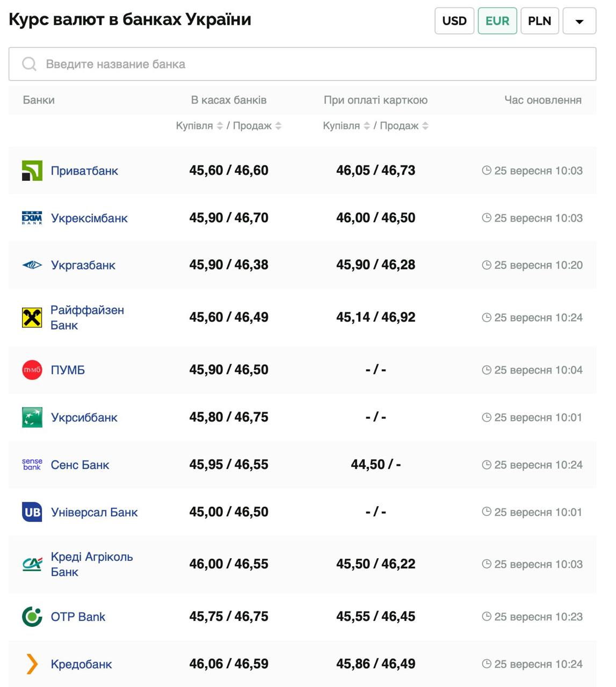The image size is (616, 687).
Task: Click the Кредобанк orange chevron logo
Action: [32, 664]
